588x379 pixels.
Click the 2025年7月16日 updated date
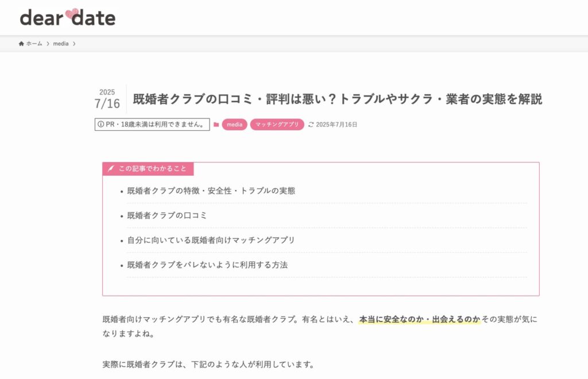336,125
